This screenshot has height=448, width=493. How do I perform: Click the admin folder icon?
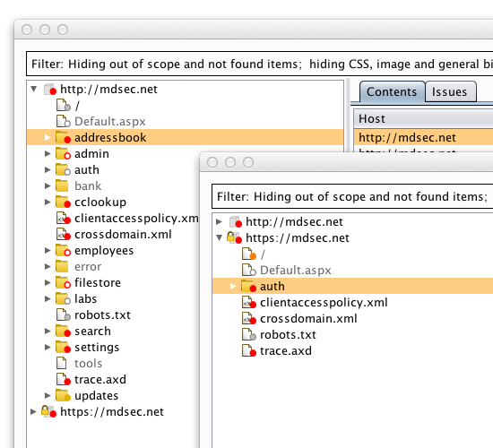pyautogui.click(x=63, y=153)
